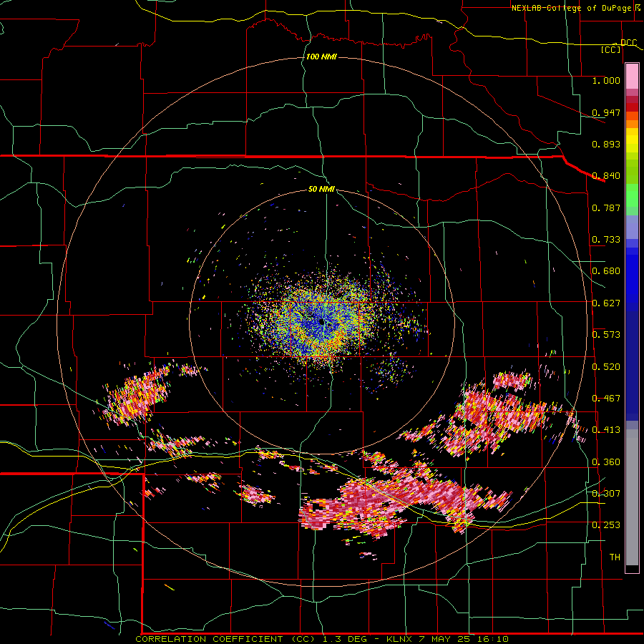
Task: Click the black radar site dot
Action: [321, 322]
